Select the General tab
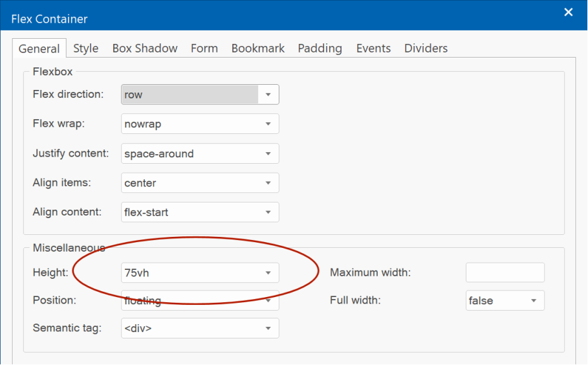This screenshot has height=365, width=588. tap(39, 49)
